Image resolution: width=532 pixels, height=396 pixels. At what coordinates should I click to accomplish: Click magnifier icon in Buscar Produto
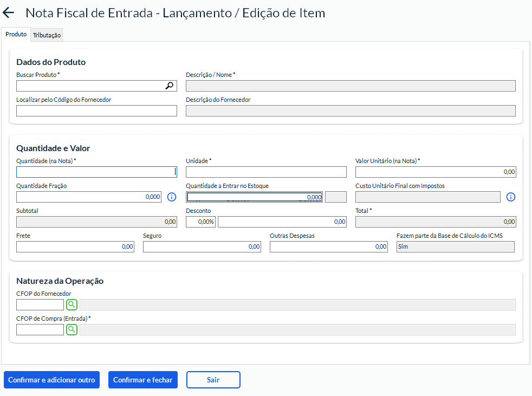coord(170,86)
